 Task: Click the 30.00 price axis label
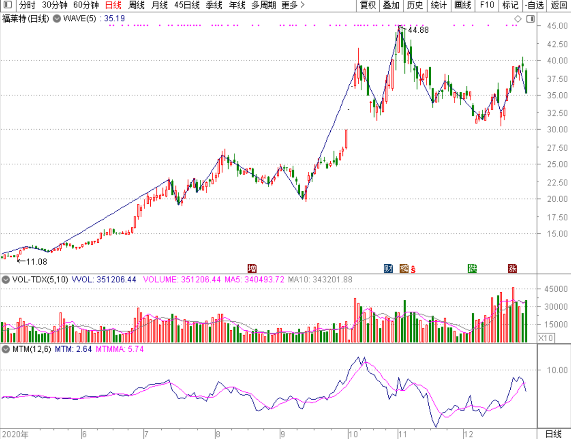[557, 130]
